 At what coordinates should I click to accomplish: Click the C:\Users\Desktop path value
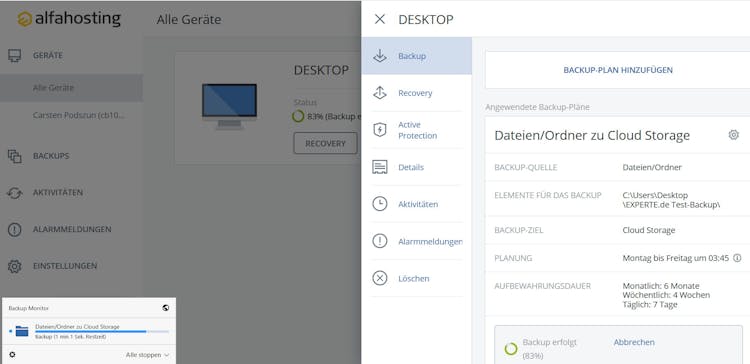(671, 200)
